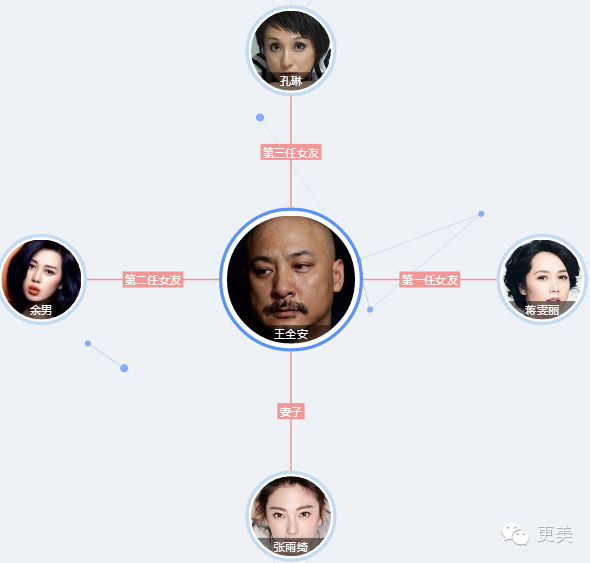
Task: Click the 第三任女友 relationship label
Action: tap(291, 152)
